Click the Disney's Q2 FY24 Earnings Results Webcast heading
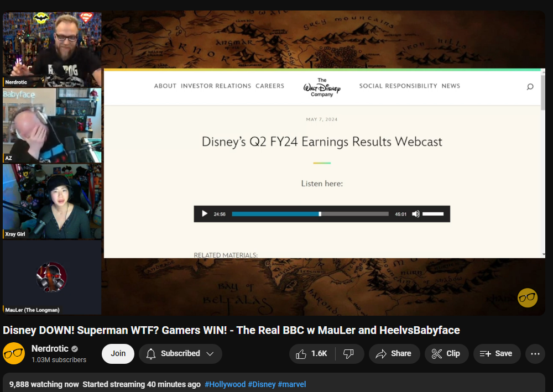 point(322,142)
